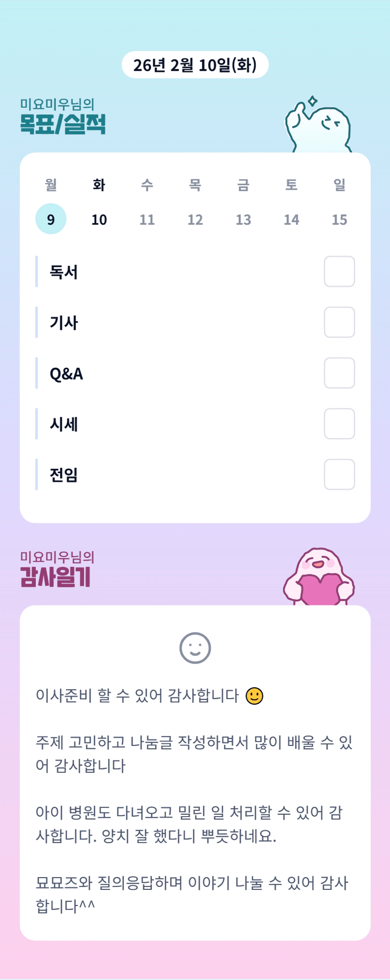Pick Saturday the 14th

291,219
